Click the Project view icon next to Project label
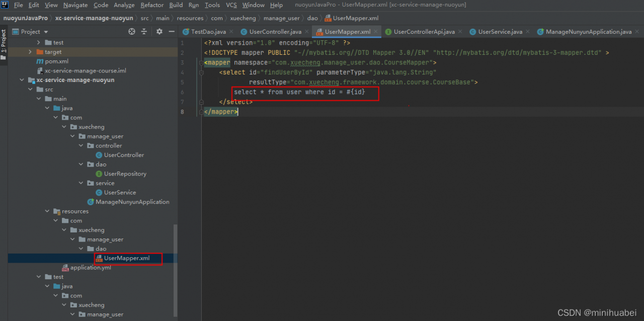 [15, 31]
